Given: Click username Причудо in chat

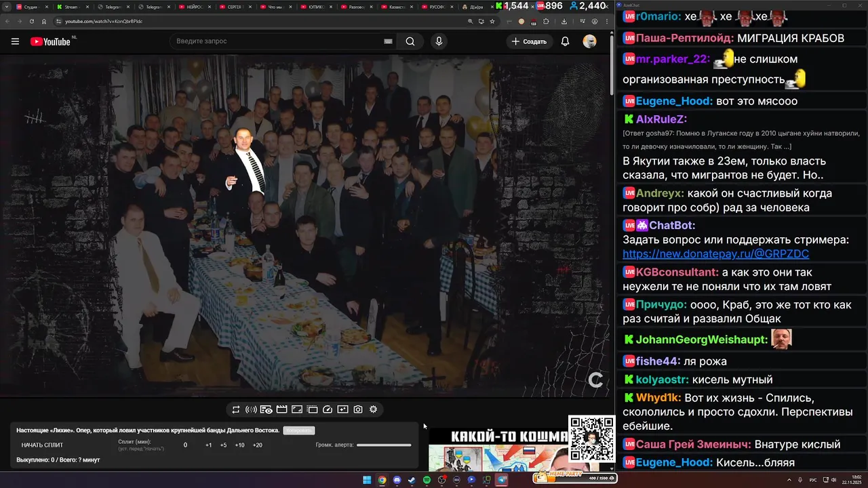Looking at the screenshot, I should coord(661,305).
